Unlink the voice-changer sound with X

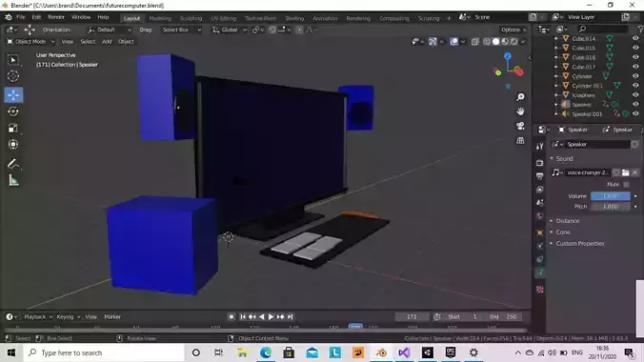pos(635,172)
